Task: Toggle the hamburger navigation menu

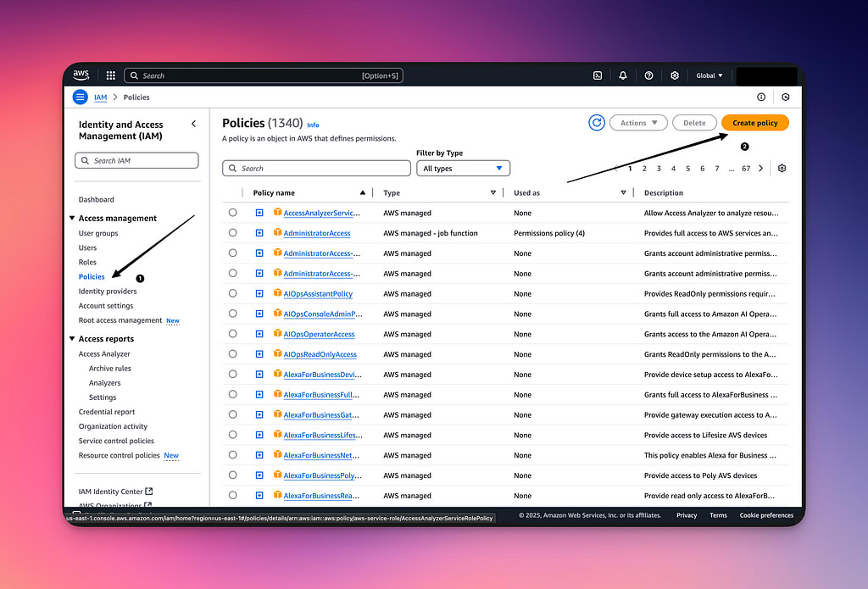Action: click(x=81, y=97)
